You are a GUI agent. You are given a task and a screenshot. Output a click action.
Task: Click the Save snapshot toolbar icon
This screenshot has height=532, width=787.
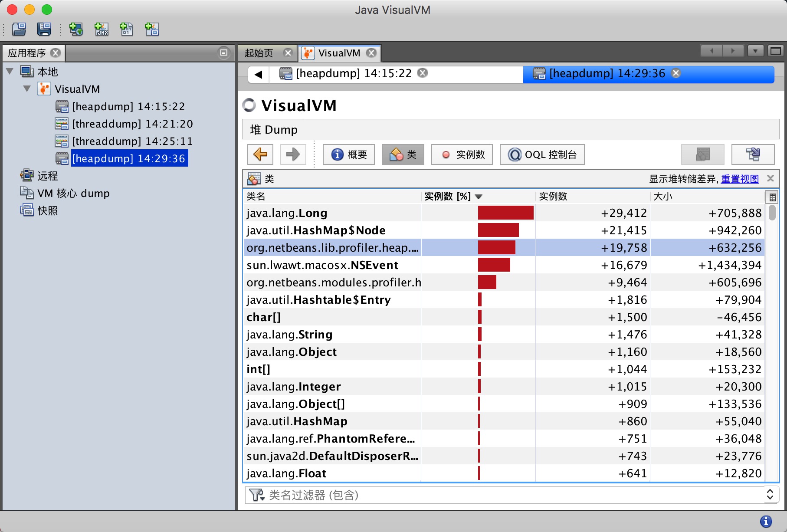(44, 29)
